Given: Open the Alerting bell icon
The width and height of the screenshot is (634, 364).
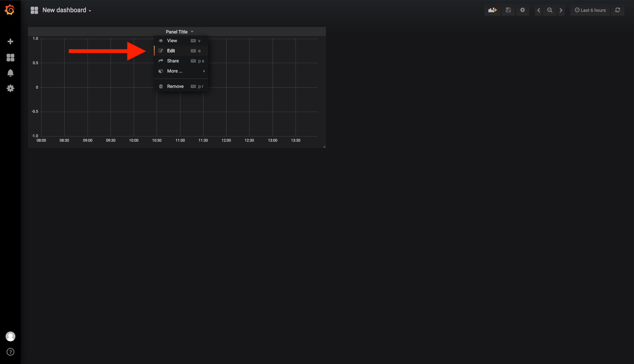Looking at the screenshot, I should (10, 73).
